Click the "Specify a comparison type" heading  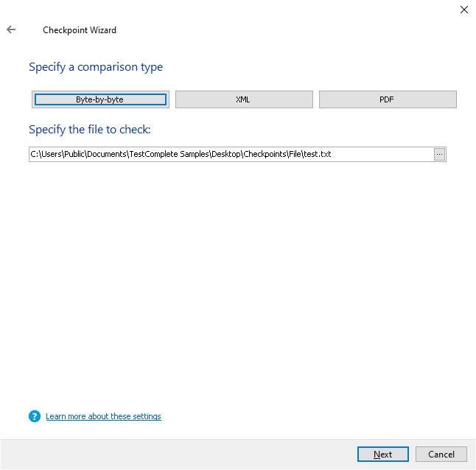pos(96,67)
